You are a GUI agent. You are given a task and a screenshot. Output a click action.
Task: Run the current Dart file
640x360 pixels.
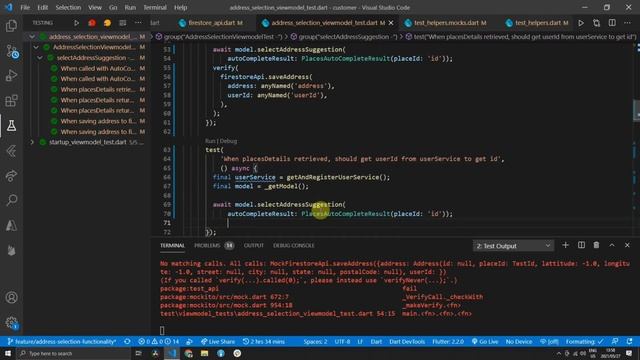581,23
